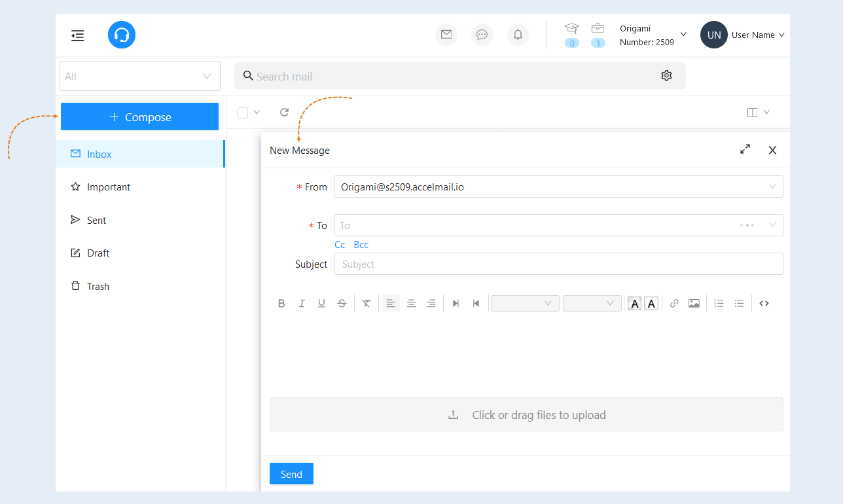Increase paragraph indent
Screen dimensions: 843x504
click(456, 304)
